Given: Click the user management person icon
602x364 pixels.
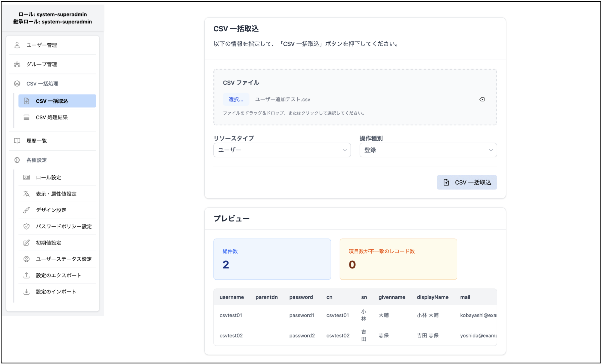Looking at the screenshot, I should pos(17,45).
